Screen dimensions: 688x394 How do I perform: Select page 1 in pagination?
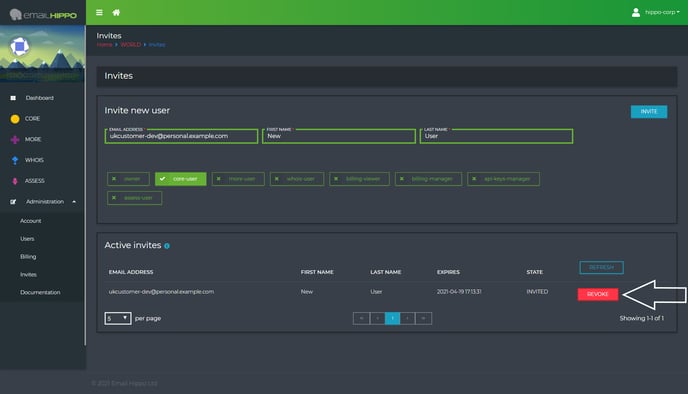point(392,318)
